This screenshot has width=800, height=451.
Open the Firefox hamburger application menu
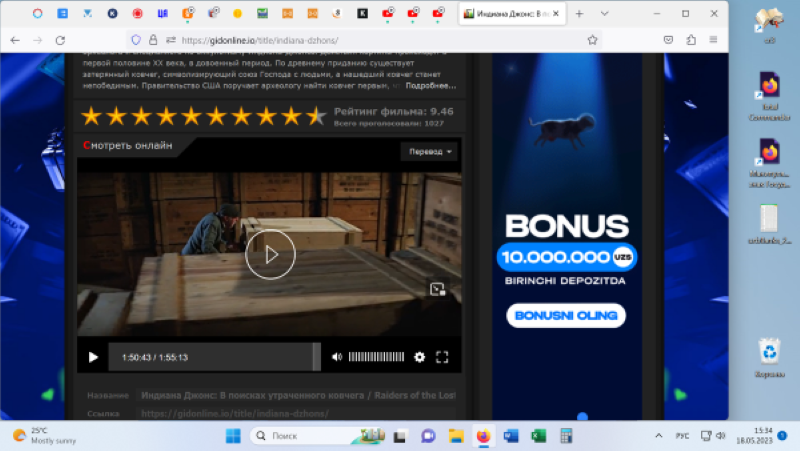tap(714, 40)
